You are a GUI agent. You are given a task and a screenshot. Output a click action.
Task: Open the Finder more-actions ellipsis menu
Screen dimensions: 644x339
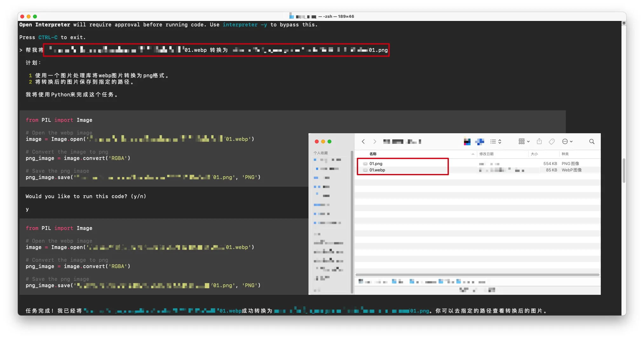coord(567,142)
